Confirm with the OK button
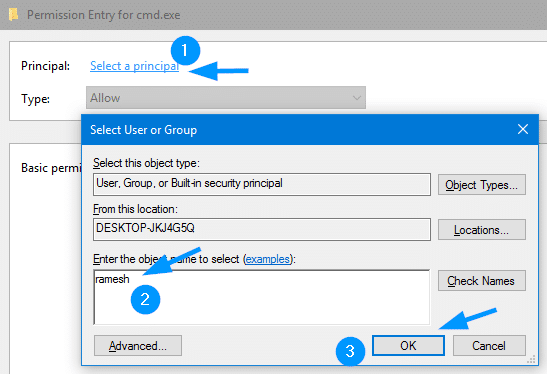Image resolution: width=547 pixels, height=374 pixels. (408, 345)
